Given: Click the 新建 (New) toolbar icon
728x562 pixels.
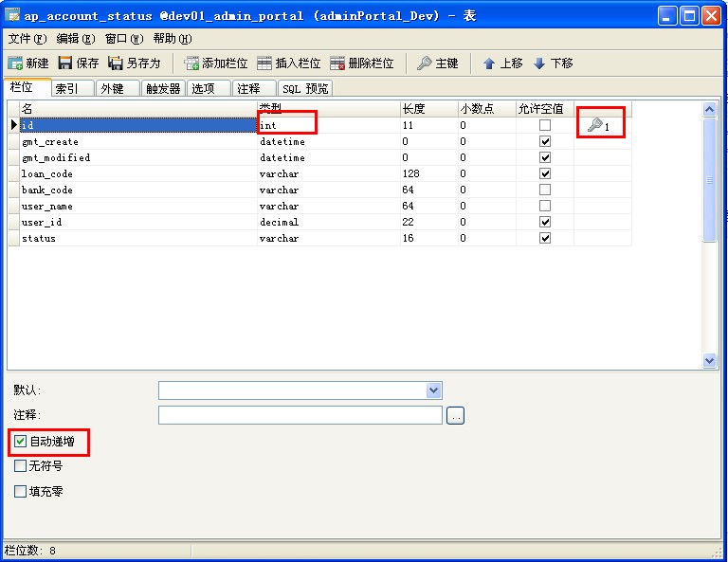Looking at the screenshot, I should pos(15,63).
